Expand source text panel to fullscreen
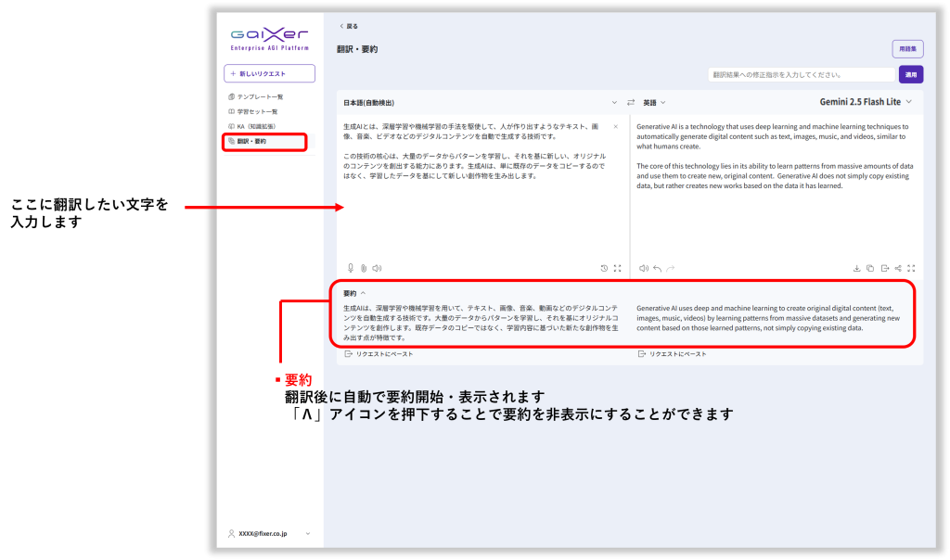The width and height of the screenshot is (950, 560). (x=617, y=268)
